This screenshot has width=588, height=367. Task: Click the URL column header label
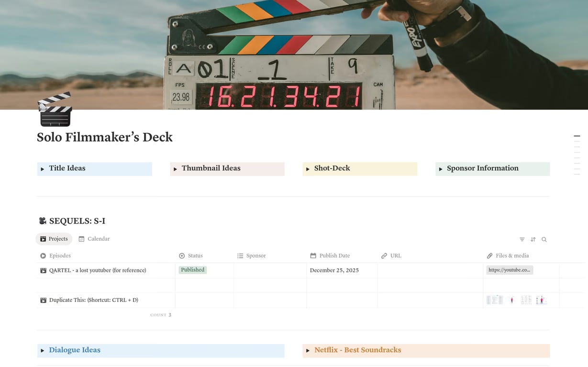click(x=396, y=256)
